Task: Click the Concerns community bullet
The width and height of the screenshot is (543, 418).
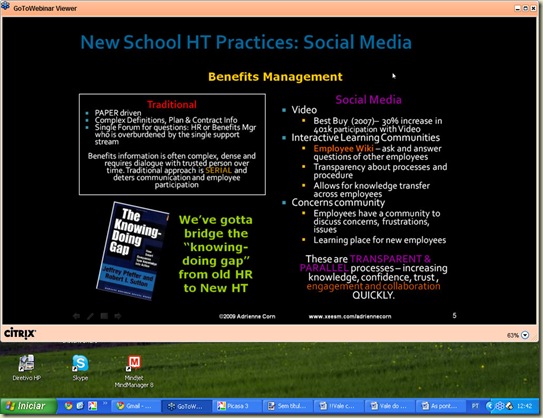Action: point(338,202)
